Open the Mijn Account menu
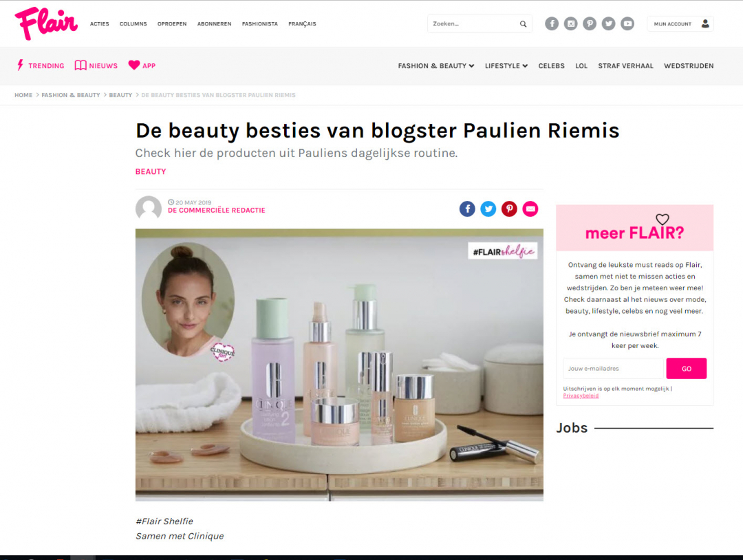 click(680, 23)
